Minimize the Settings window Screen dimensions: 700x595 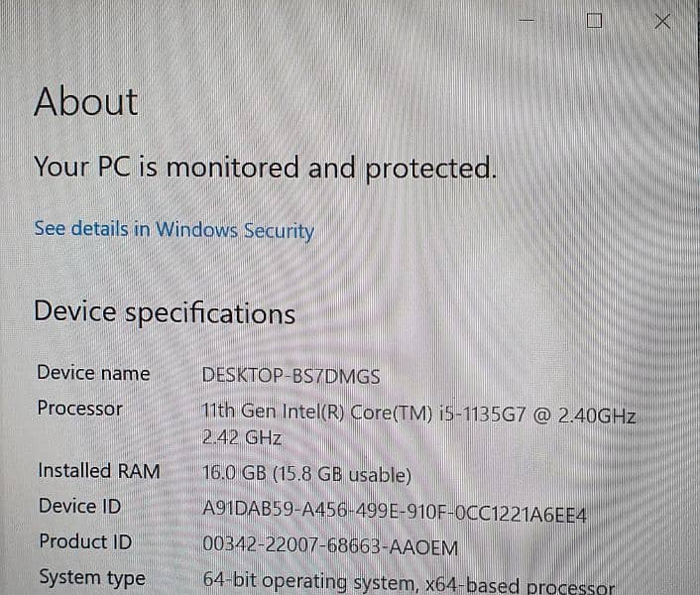point(525,21)
